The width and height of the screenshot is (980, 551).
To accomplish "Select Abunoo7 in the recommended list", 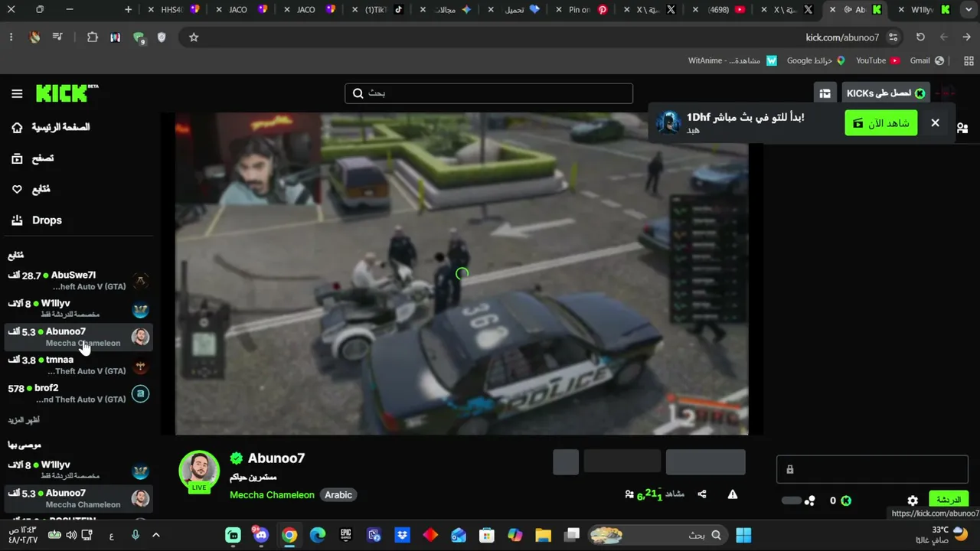I will [x=78, y=498].
